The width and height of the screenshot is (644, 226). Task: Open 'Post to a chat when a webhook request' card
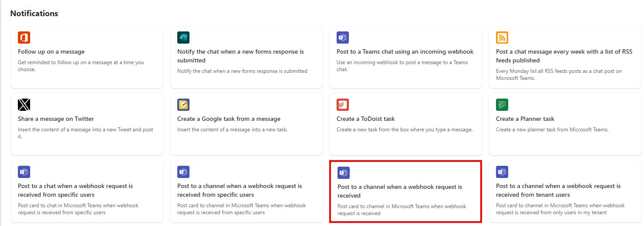point(87,192)
